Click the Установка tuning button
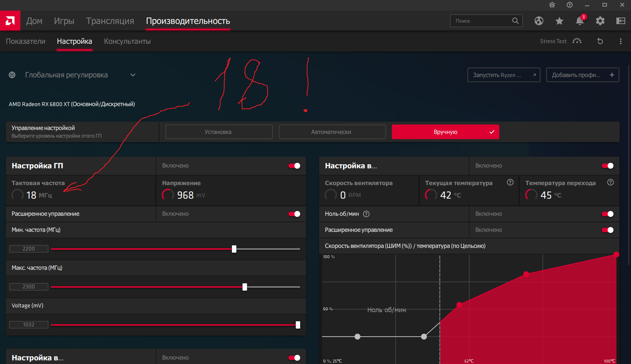631x364 pixels. pyautogui.click(x=219, y=132)
